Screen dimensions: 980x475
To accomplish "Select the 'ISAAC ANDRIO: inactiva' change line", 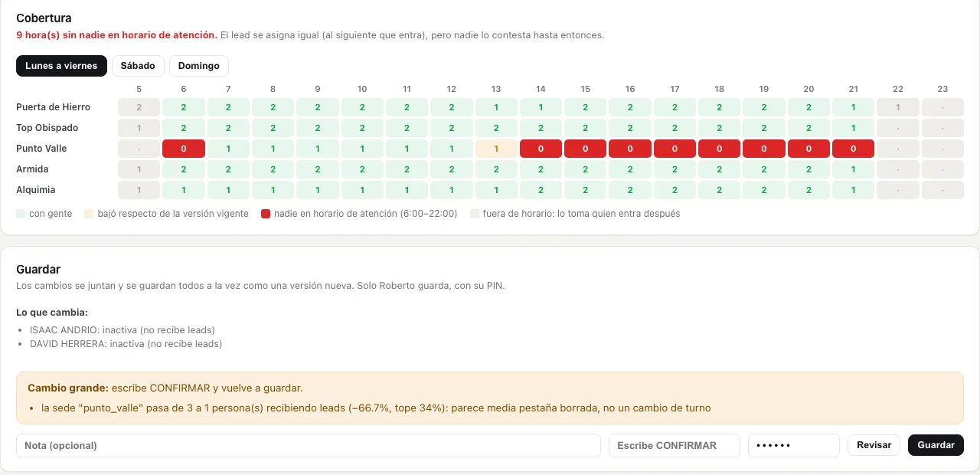I will 122,330.
